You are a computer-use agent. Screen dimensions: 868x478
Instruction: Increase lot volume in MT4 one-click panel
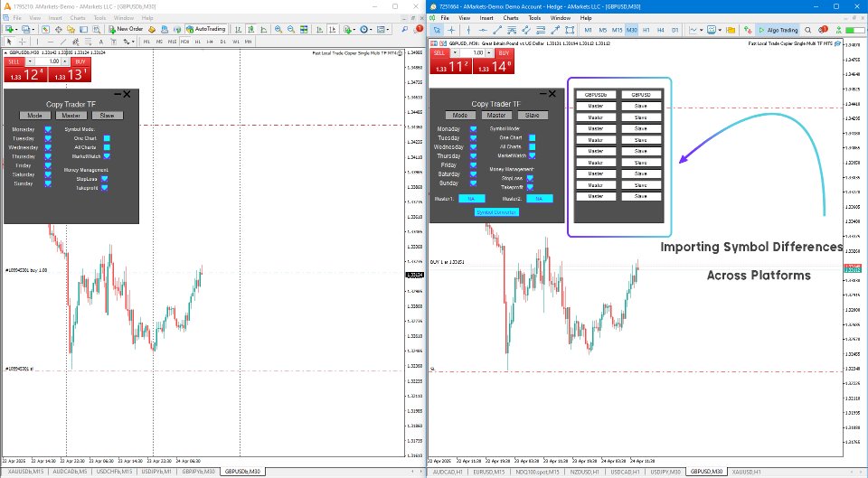tap(64, 61)
